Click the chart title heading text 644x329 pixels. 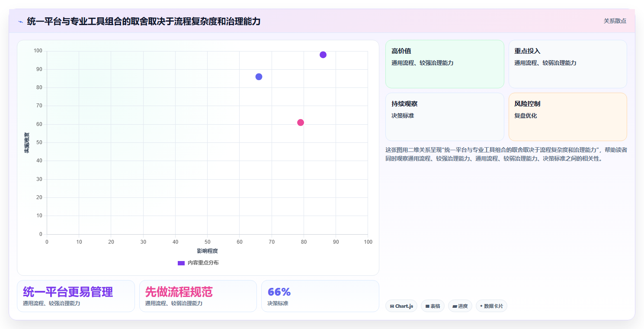144,21
